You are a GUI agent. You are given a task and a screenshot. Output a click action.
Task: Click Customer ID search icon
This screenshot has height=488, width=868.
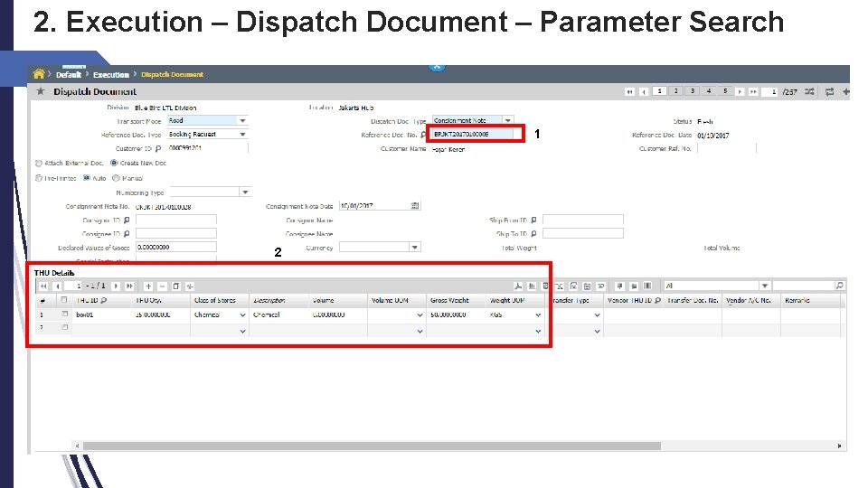click(x=158, y=148)
